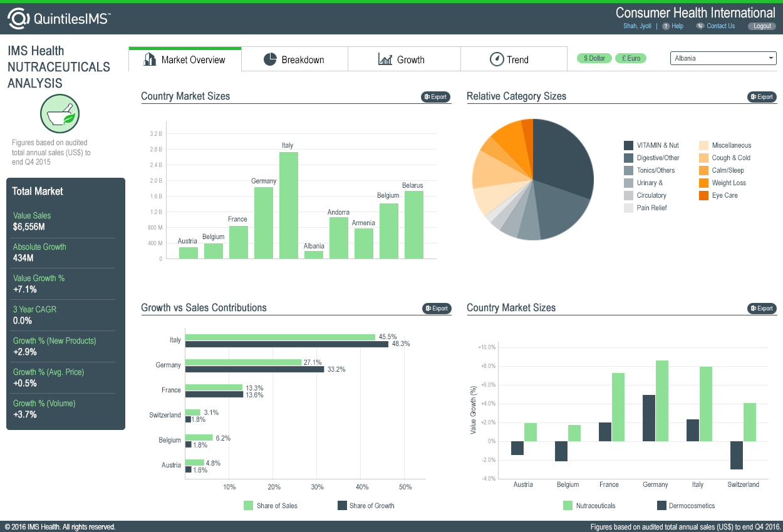Switch currency to $ Dollar
783x532 pixels.
[x=594, y=58]
